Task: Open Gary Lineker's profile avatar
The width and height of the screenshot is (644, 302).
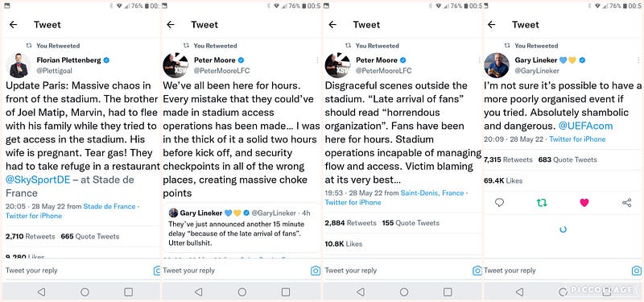Action: tap(497, 65)
